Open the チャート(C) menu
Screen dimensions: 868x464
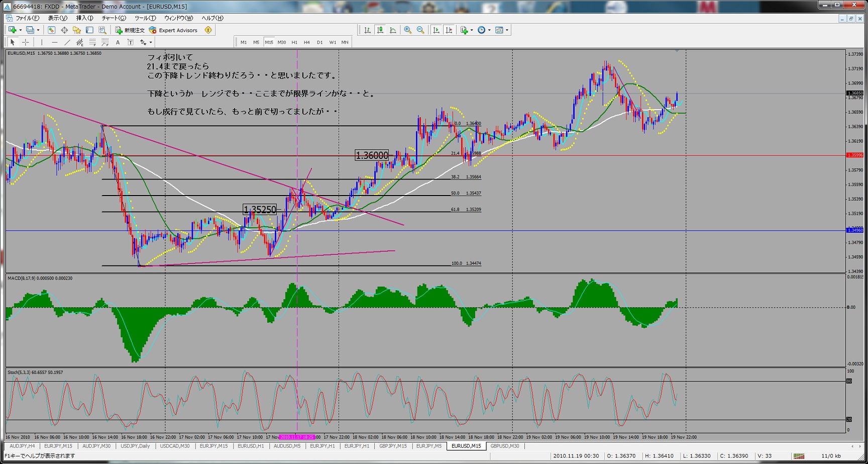pyautogui.click(x=114, y=18)
